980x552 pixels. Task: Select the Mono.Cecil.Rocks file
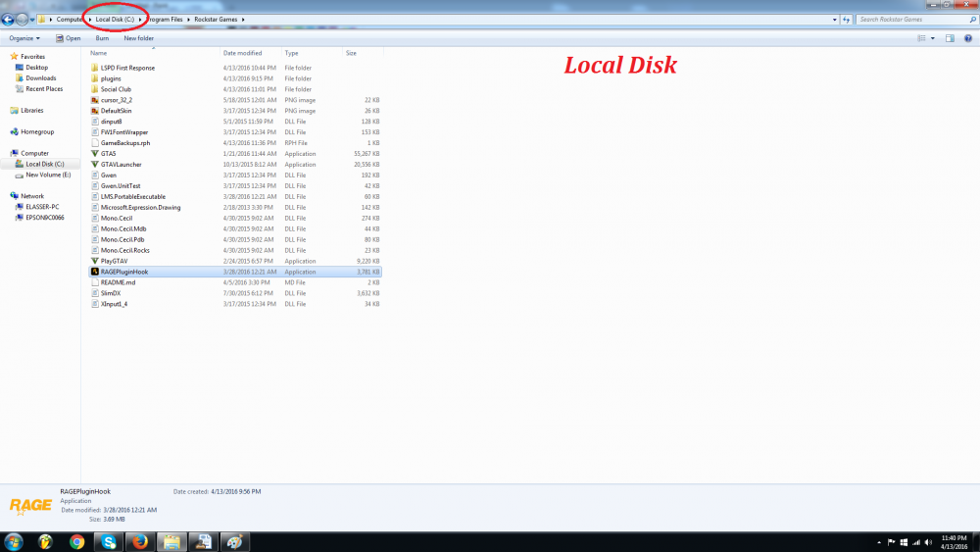(x=125, y=250)
